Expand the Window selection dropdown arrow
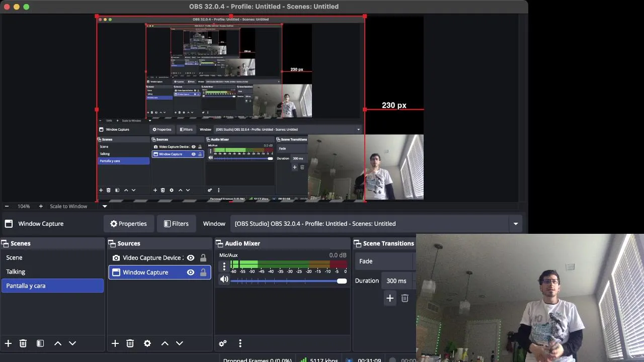The image size is (644, 362). tap(515, 224)
